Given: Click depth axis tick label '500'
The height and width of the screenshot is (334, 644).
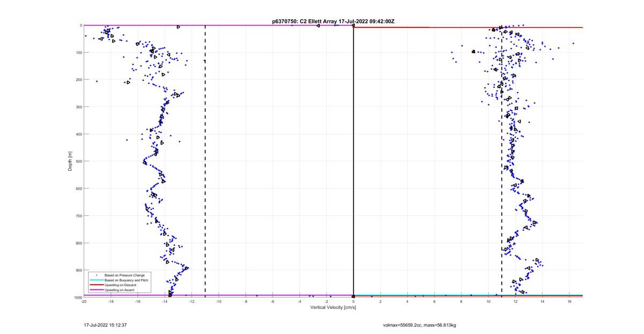Looking at the screenshot, I should (x=78, y=161).
